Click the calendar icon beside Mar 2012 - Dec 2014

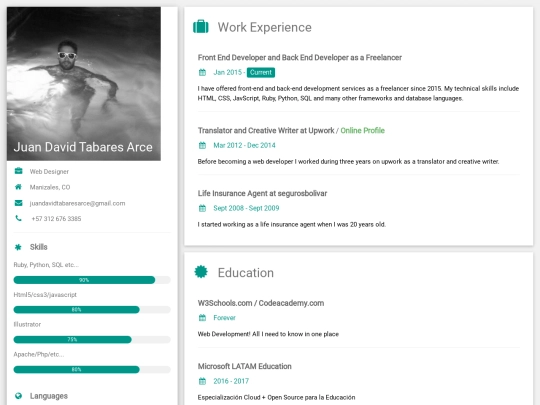(202, 145)
